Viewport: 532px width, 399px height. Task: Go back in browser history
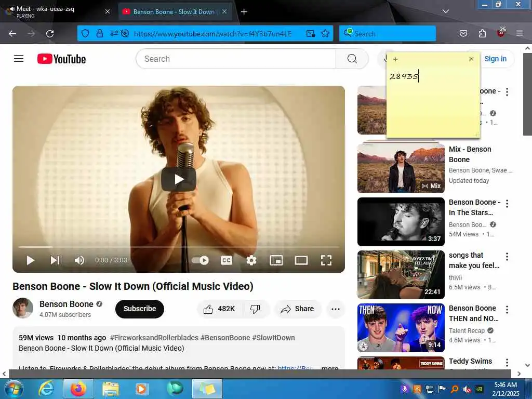(x=12, y=34)
